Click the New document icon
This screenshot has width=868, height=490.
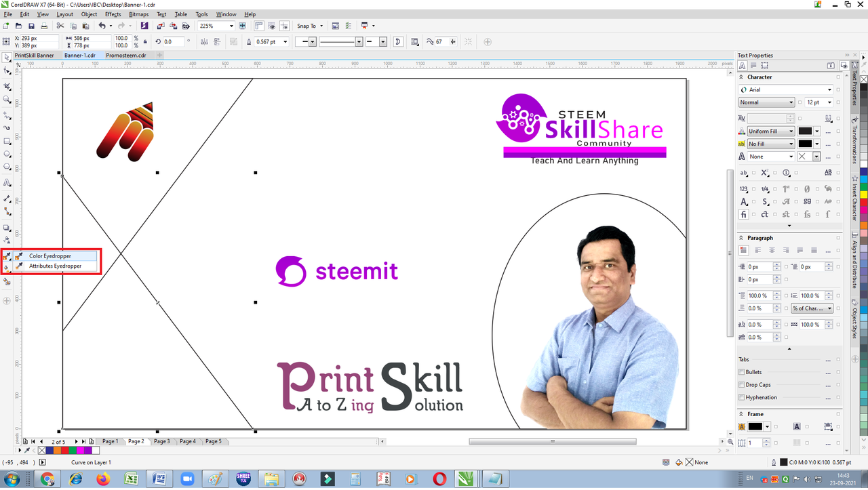click(x=6, y=26)
